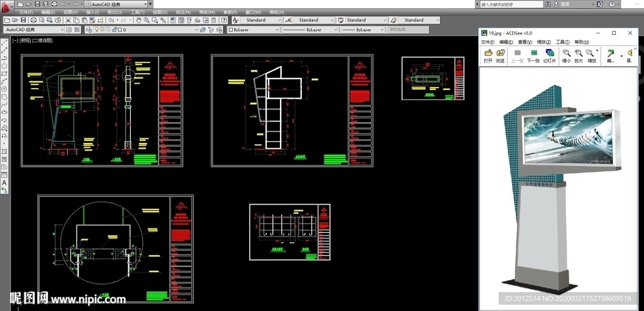The height and width of the screenshot is (311, 644).
Task: Click 打开 open button in ACDSee
Action: point(488,56)
